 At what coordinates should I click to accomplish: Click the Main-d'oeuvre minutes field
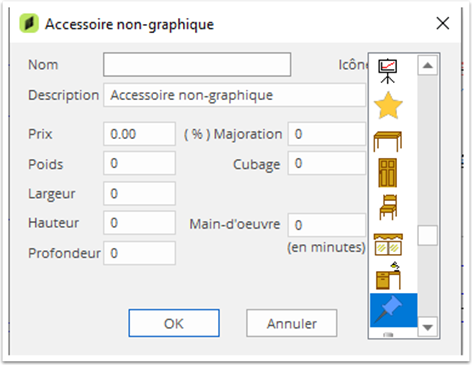coord(327,225)
